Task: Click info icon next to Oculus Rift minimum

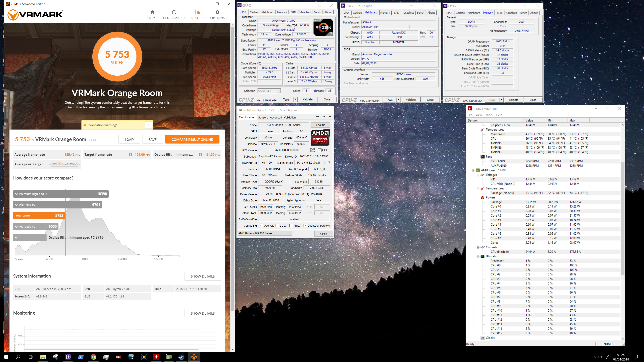Action: click(x=200, y=155)
